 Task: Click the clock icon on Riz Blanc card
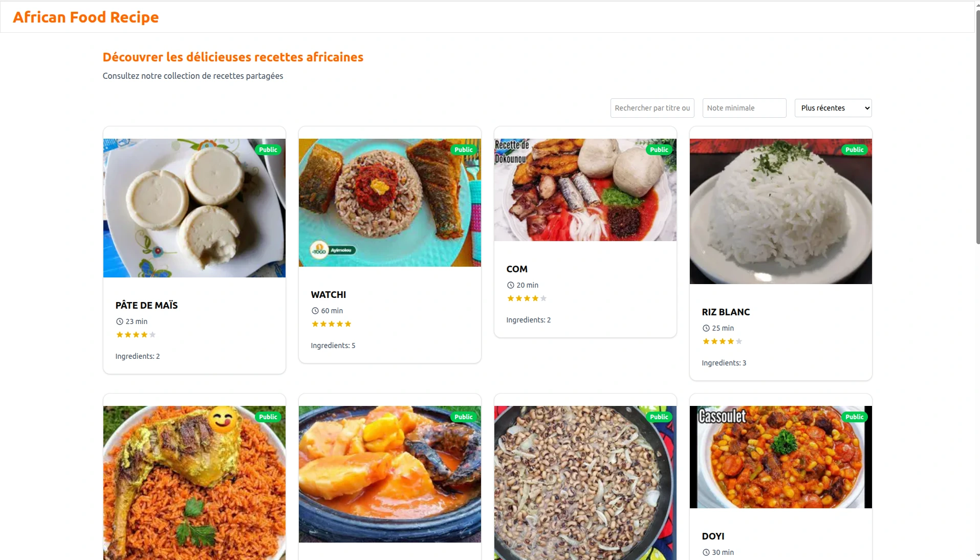click(x=706, y=328)
